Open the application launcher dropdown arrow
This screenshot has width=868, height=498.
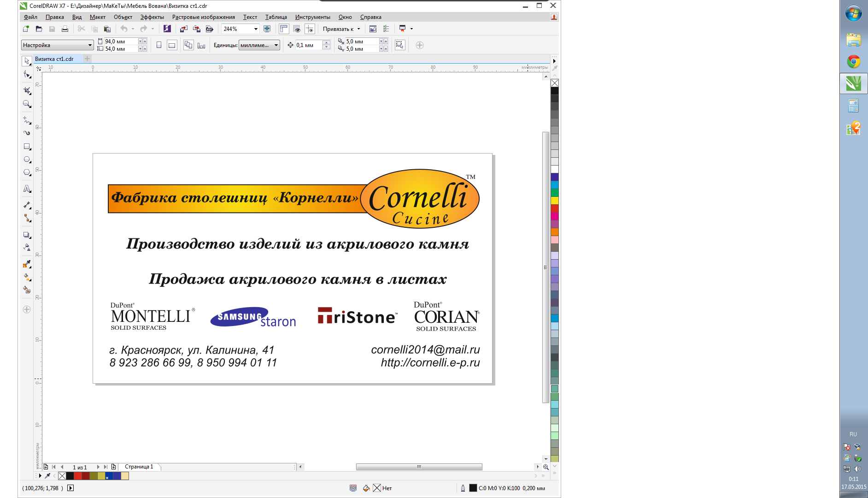(x=411, y=29)
